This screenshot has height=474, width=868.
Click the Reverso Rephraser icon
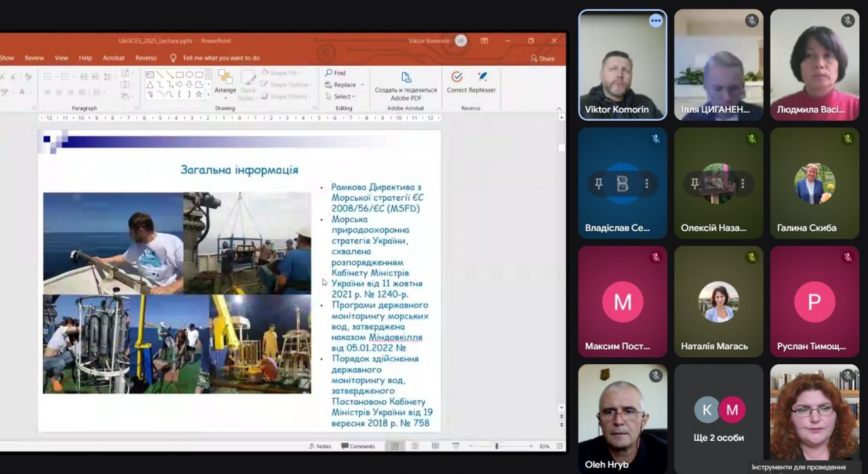(x=482, y=77)
